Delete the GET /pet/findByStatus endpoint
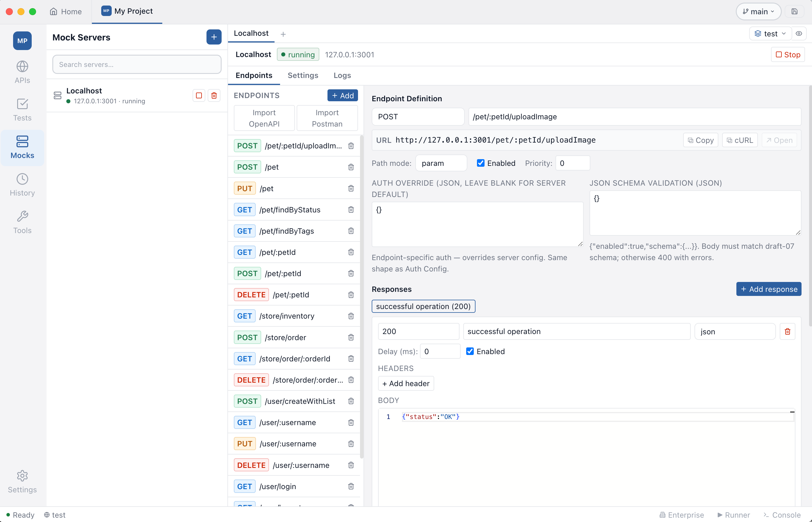812x522 pixels. [x=351, y=210]
